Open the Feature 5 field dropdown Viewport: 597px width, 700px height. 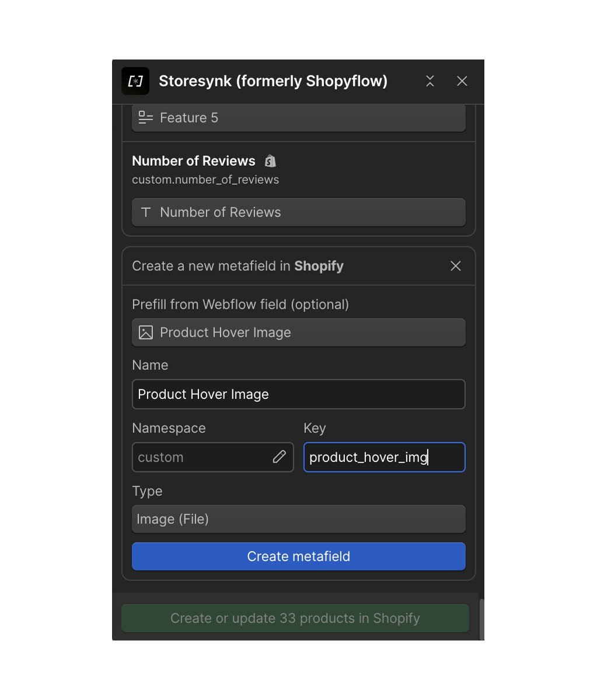click(299, 118)
